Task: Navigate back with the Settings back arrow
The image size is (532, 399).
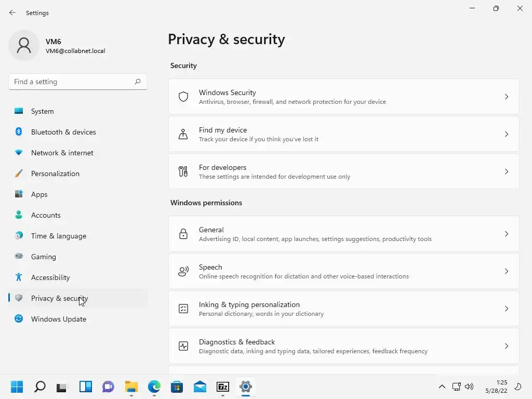Action: 12,13
